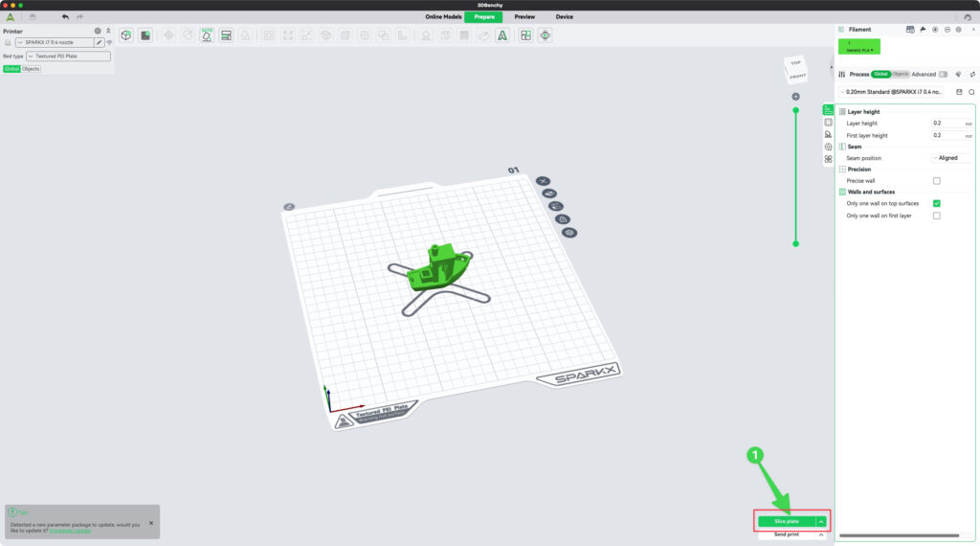Select the Text shape tool icon

click(x=501, y=35)
